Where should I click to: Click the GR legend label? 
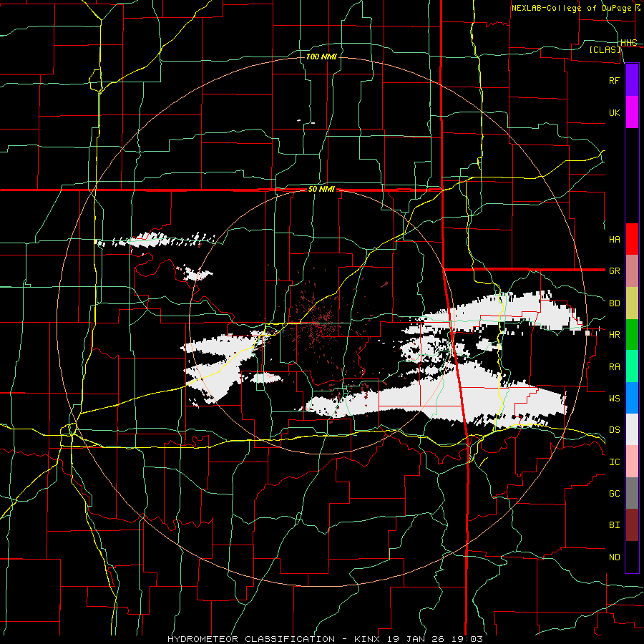[x=614, y=271]
